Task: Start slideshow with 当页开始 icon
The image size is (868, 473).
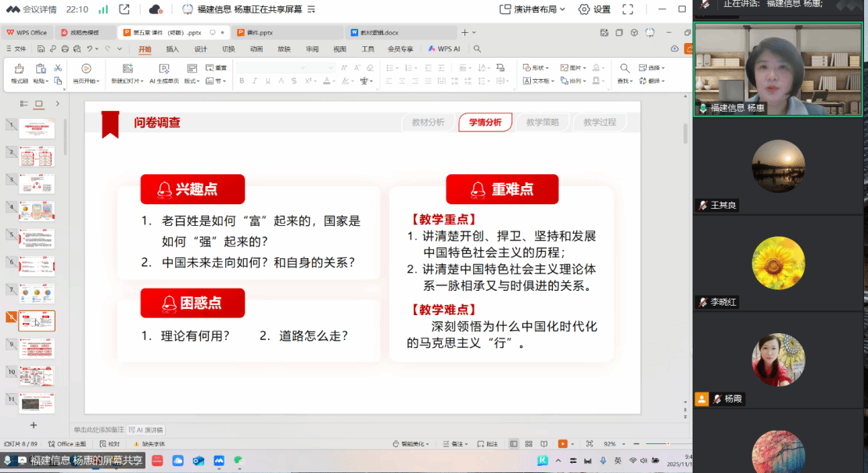Action: pos(86,74)
